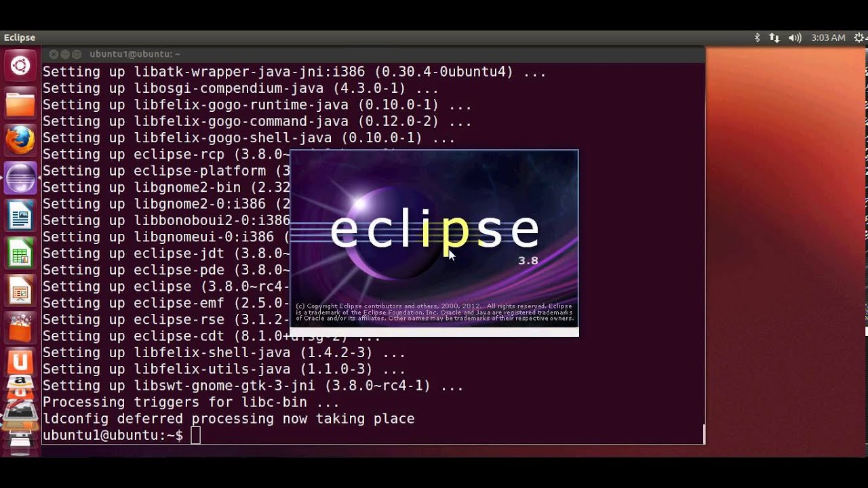Click the libswt-gnome-gtk-3-jni line

tap(253, 386)
